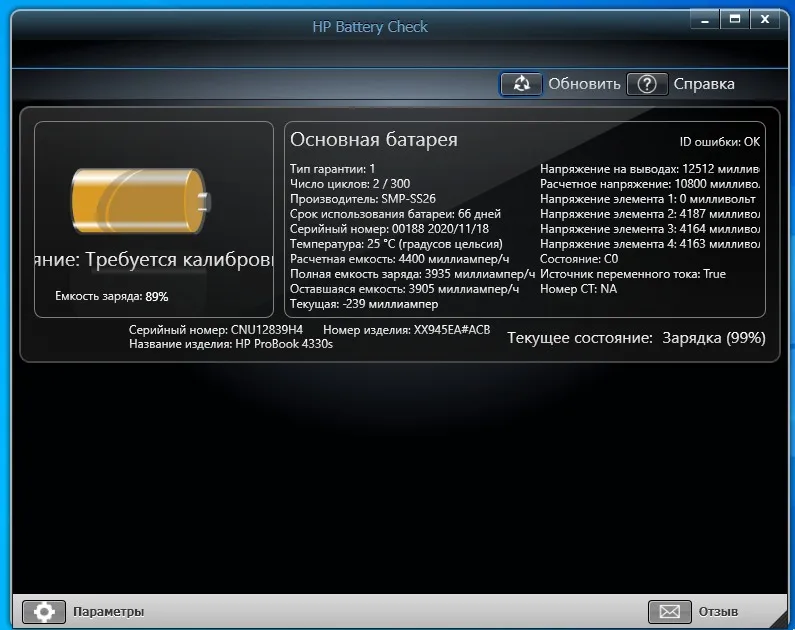Click Напряжение элемента 4: 4163 row
This screenshot has width=795, height=630.
(650, 244)
